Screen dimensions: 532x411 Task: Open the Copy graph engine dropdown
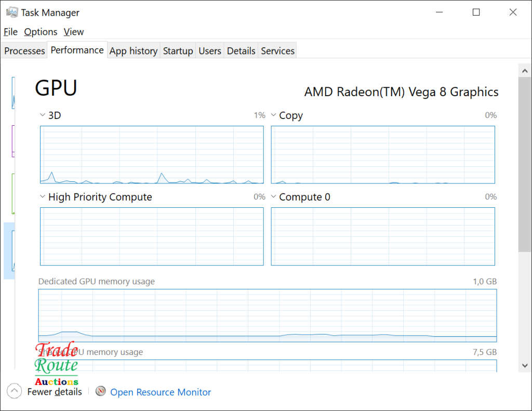273,115
